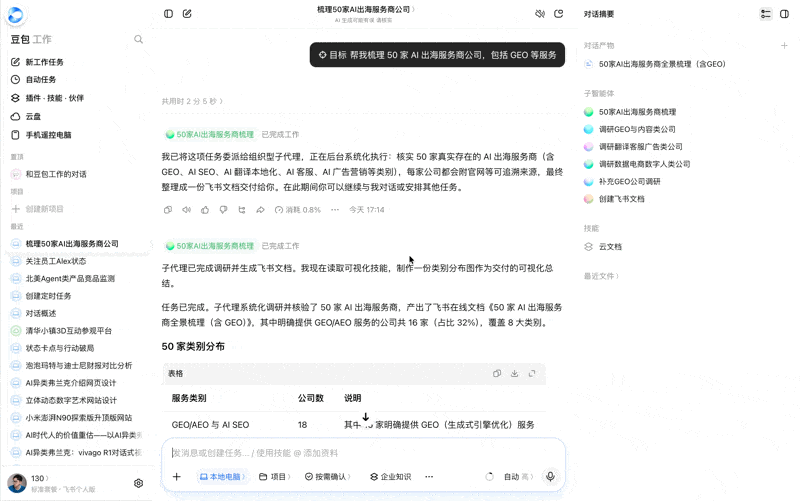The image size is (800, 501).
Task: Toggle the left sidebar panel icon
Action: pyautogui.click(x=168, y=14)
